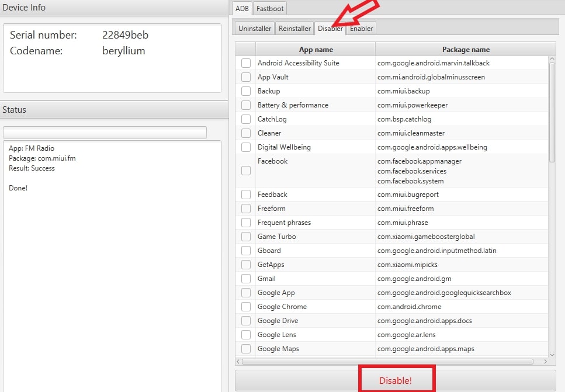Click com.google.android.inputmethod.latin package cell
565x392 pixels.
462,251
